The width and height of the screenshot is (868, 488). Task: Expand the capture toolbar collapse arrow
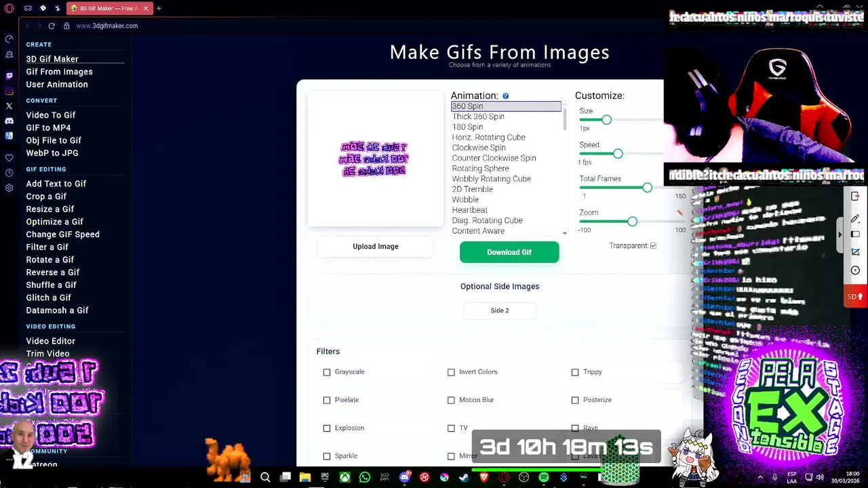coord(840,235)
